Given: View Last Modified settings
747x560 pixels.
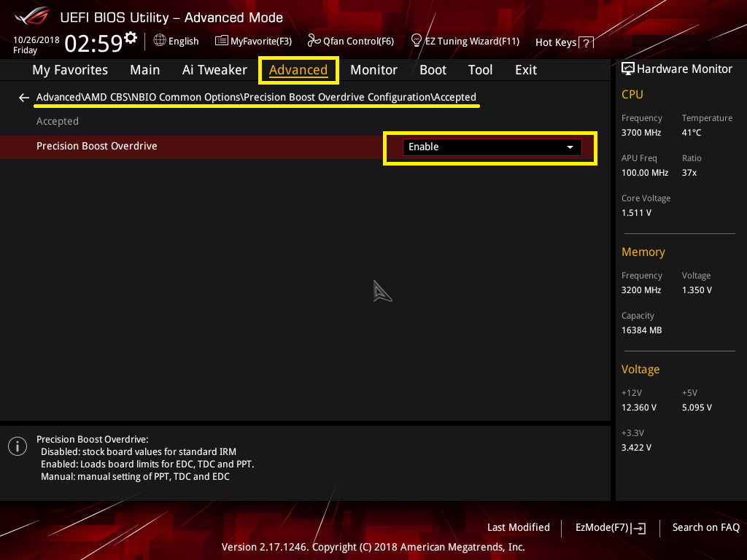Looking at the screenshot, I should pos(519,528).
